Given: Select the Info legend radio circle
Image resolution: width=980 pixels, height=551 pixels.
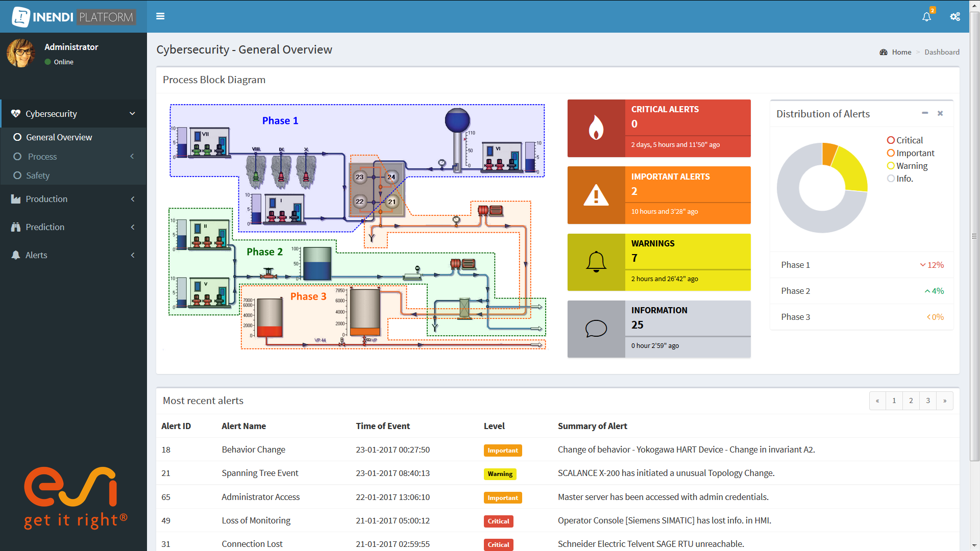Looking at the screenshot, I should pos(891,179).
